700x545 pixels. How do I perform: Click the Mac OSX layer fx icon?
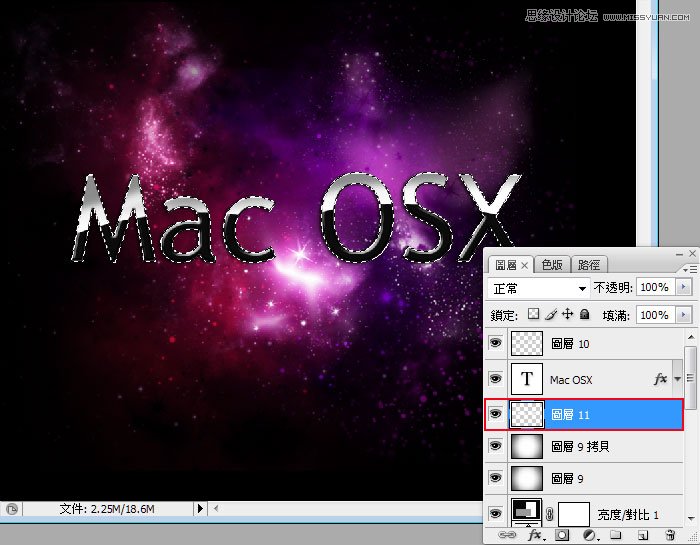[660, 379]
